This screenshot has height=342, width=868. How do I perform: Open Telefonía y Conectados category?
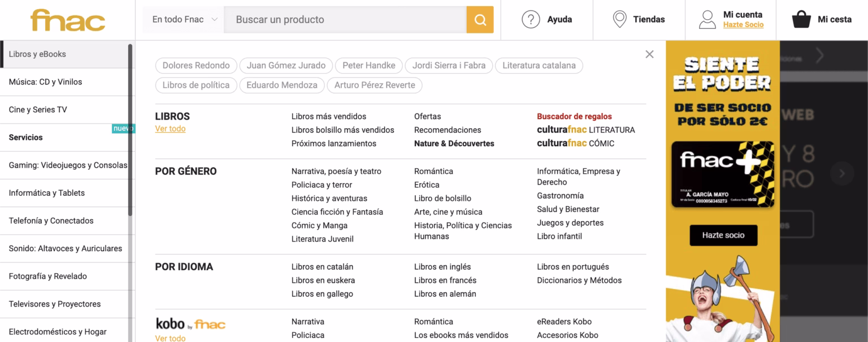[x=64, y=221]
